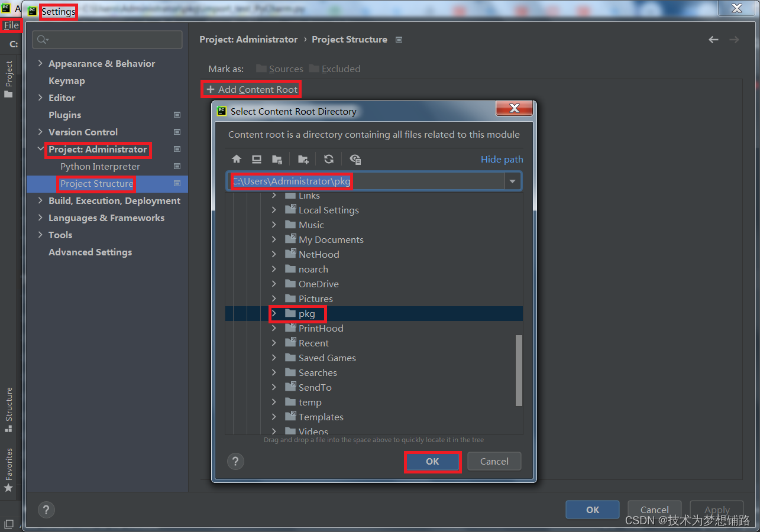Refresh the directory tree
Screen dimensions: 760x532
click(329, 159)
